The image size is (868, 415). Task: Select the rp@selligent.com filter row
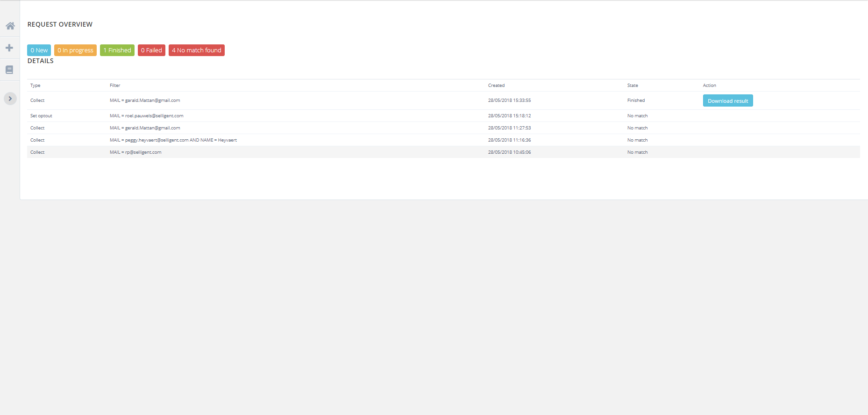point(135,152)
